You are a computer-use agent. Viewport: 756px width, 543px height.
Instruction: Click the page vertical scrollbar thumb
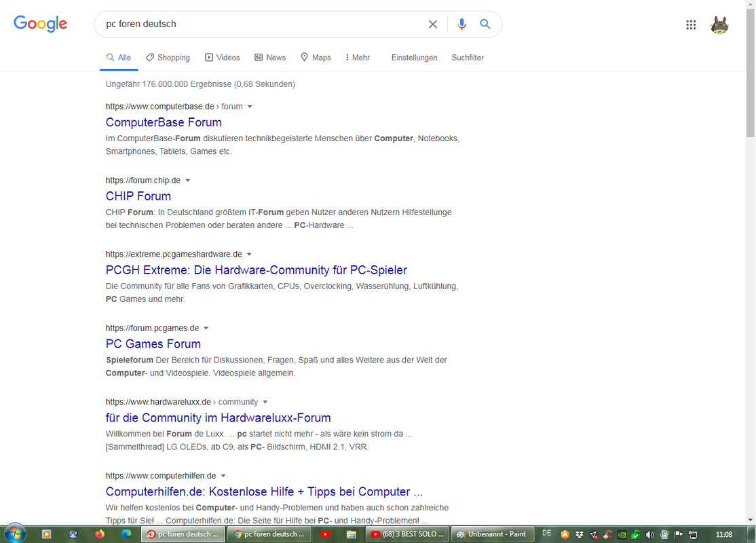tap(750, 73)
